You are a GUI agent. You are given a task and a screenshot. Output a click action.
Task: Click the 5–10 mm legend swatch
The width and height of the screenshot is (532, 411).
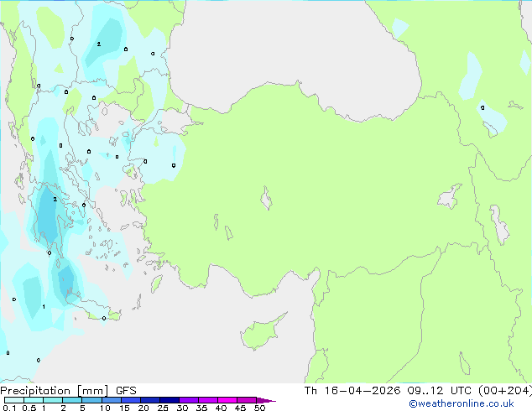(91, 400)
